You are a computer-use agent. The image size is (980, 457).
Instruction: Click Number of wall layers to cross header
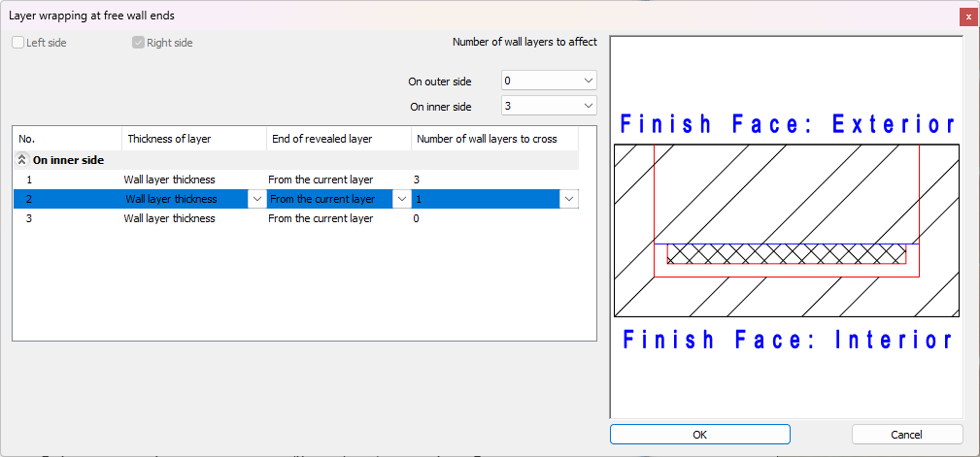tap(494, 139)
